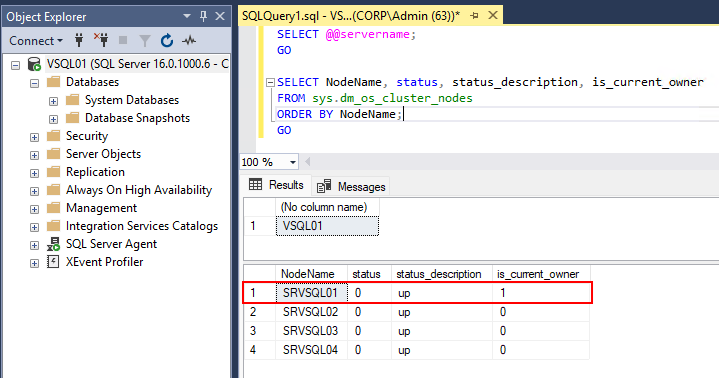Click the (No column name) header
719x378 pixels.
327,207
